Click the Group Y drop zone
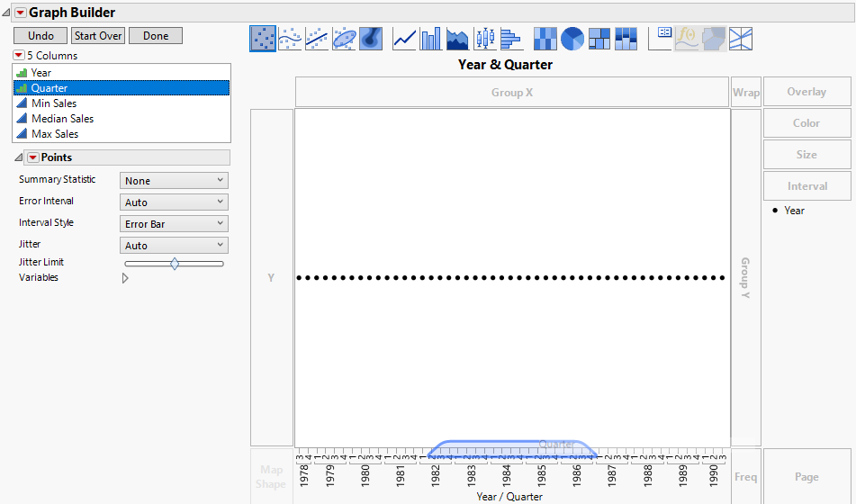The height and width of the screenshot is (504, 856). click(745, 277)
